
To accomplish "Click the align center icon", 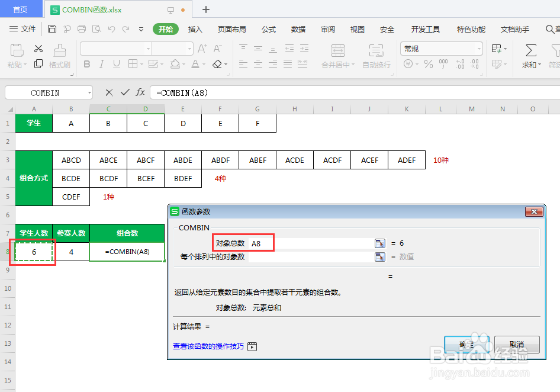I will [258, 64].
